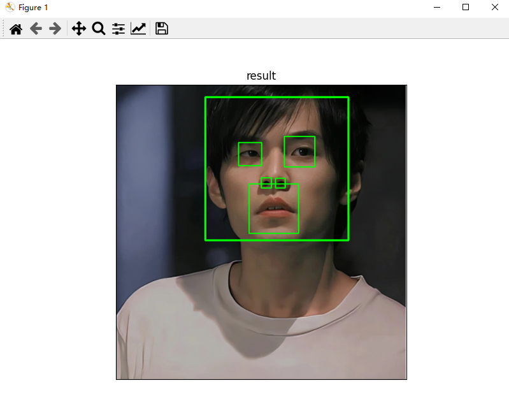Open the Edit axis and curve parameters tool
509x420 pixels.
[x=138, y=29]
